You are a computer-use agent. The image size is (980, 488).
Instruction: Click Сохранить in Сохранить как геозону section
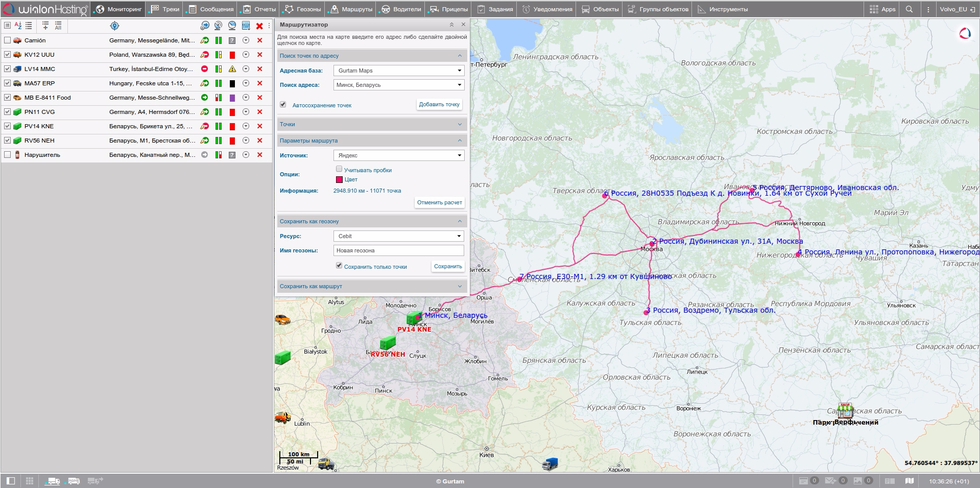click(x=447, y=266)
